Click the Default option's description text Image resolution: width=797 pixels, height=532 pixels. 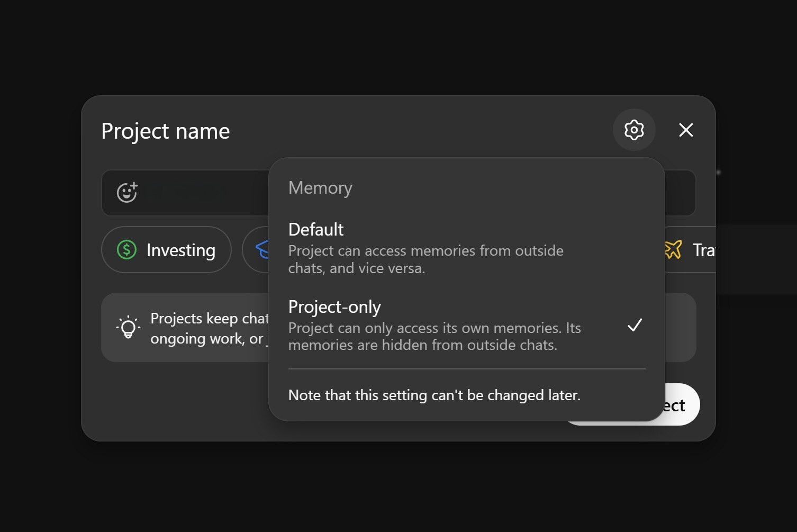tap(425, 259)
